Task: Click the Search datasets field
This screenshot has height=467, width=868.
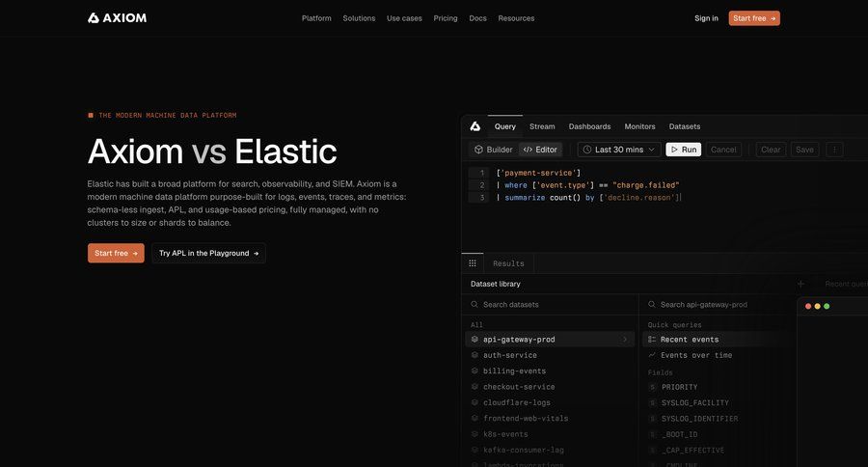Action: pos(550,304)
